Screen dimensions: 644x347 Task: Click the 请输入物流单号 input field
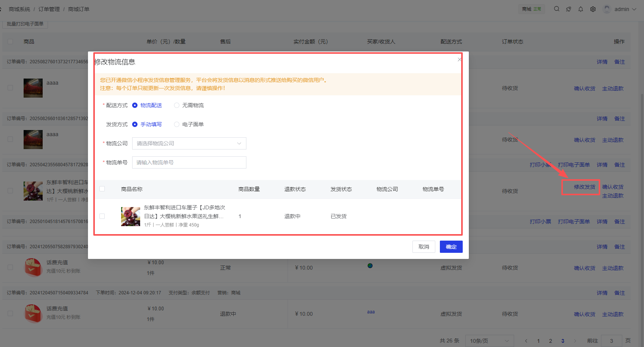189,162
